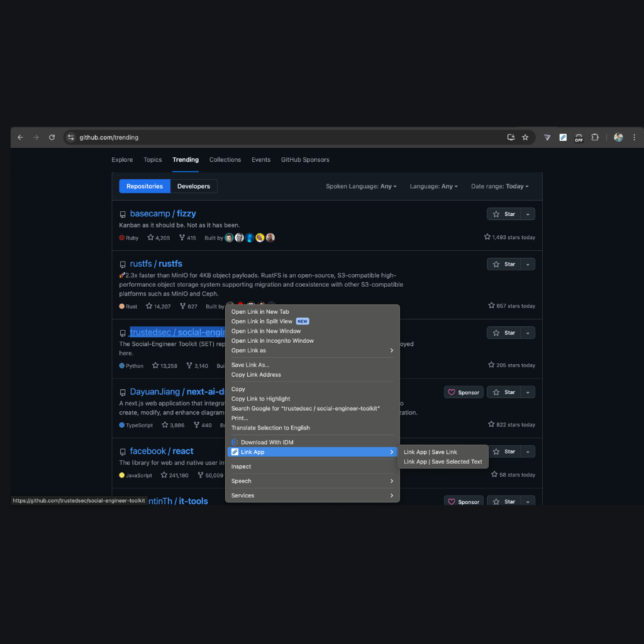Open the Extensions puzzle-piece icon
Viewport: 644px width, 644px height.
[x=595, y=137]
